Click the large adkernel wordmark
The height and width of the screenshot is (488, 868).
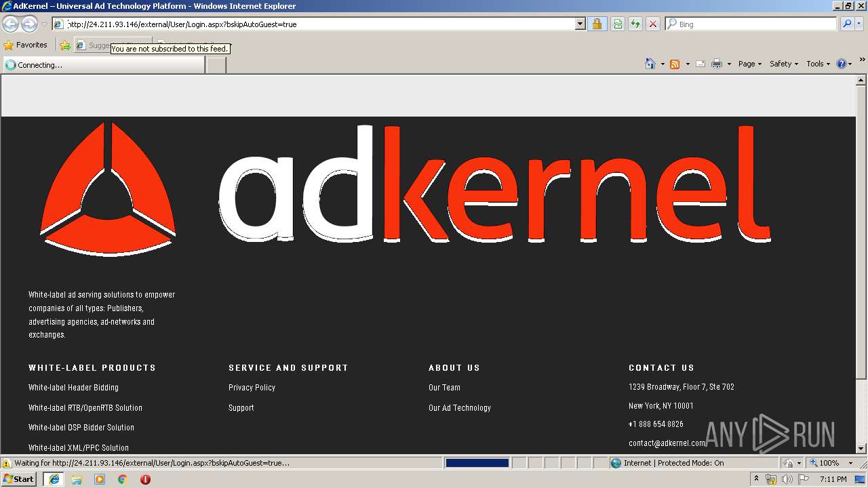[495, 184]
